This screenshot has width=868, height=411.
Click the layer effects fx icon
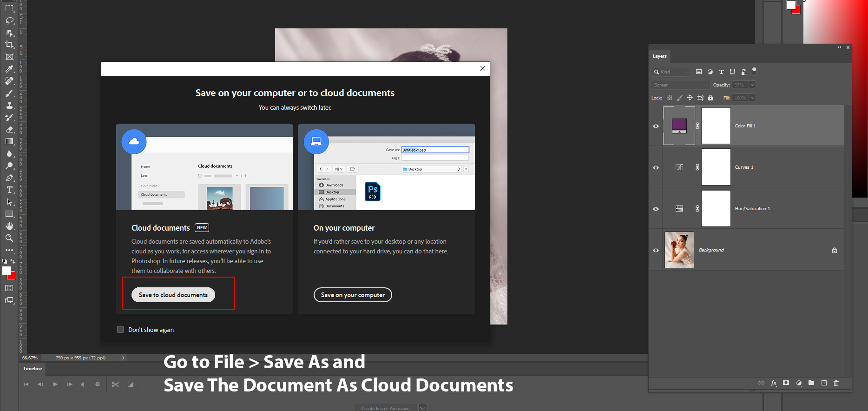click(x=774, y=383)
